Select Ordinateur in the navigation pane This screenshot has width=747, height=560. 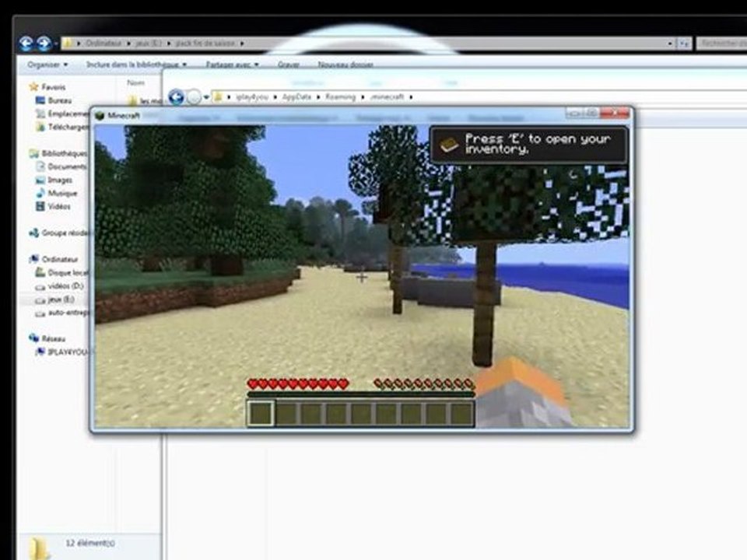pyautogui.click(x=60, y=260)
